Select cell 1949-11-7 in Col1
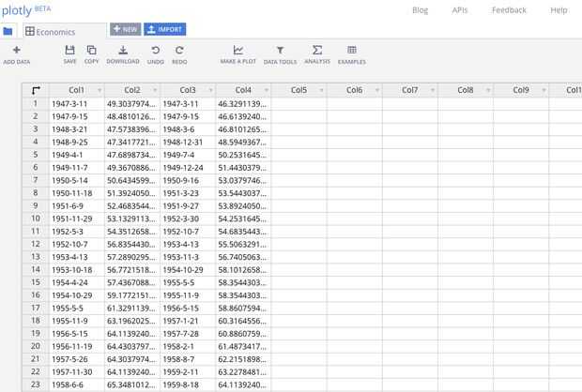This screenshot has width=582, height=392. pos(76,168)
